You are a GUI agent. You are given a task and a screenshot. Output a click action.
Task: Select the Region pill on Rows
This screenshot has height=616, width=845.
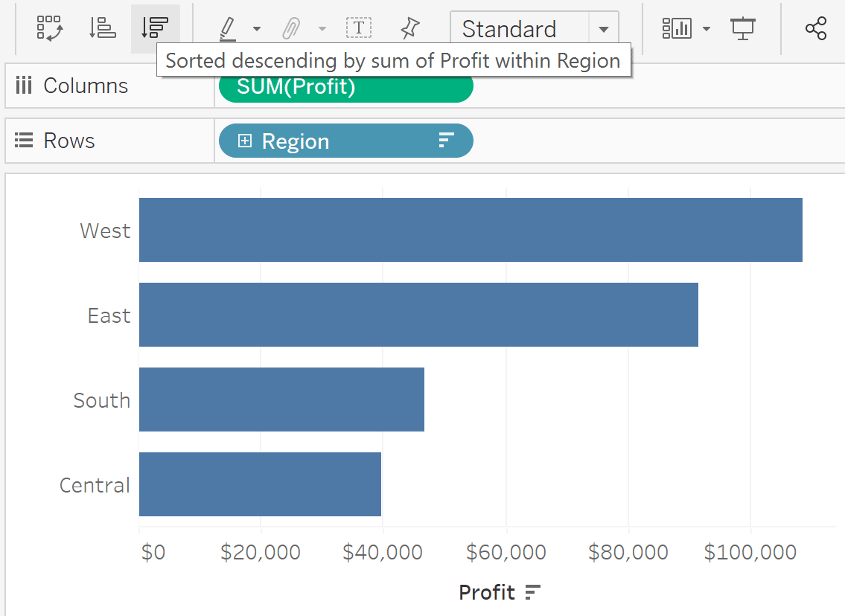tap(346, 141)
